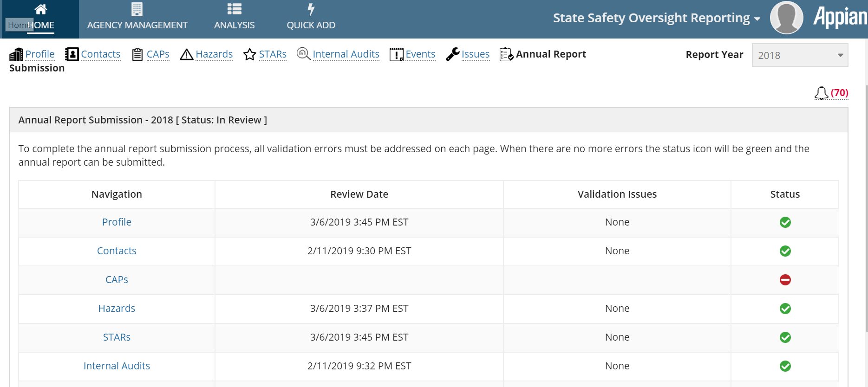Open the Hazards link in table
868x387 pixels.
click(117, 309)
